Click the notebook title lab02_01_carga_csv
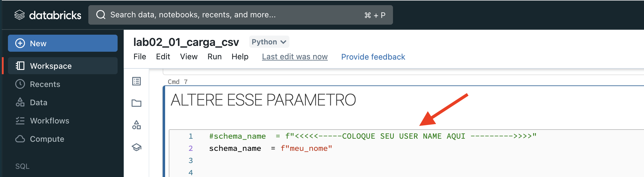The height and width of the screenshot is (177, 644). click(186, 42)
